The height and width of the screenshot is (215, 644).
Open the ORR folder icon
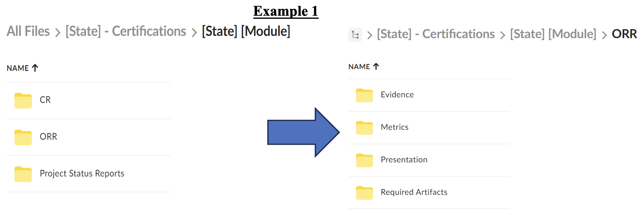(x=23, y=137)
